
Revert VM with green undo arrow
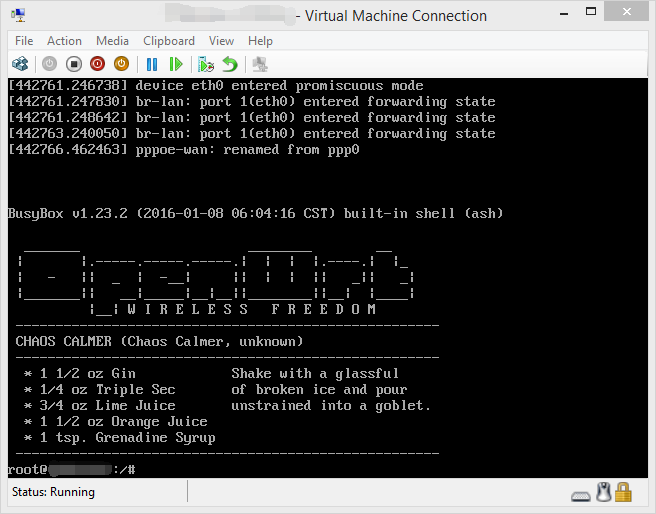[x=230, y=64]
